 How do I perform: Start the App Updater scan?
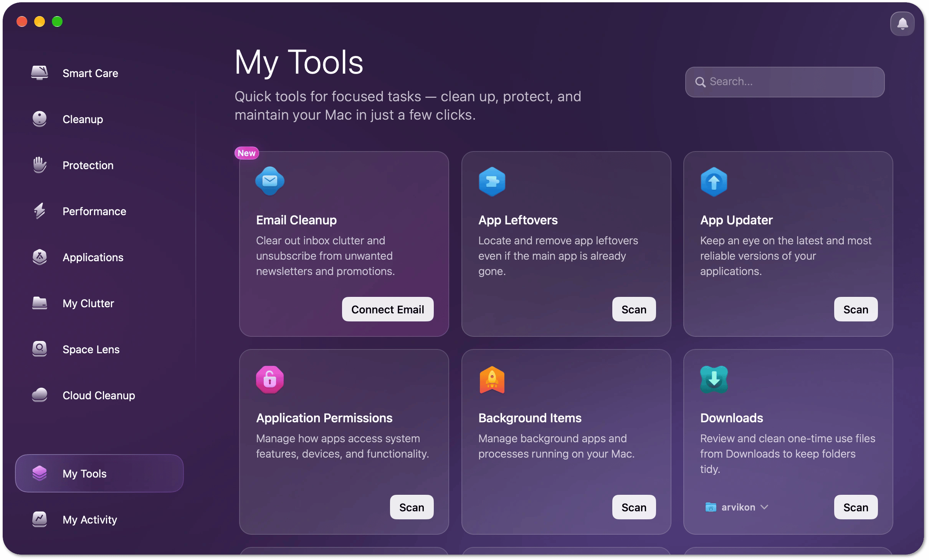coord(856,309)
